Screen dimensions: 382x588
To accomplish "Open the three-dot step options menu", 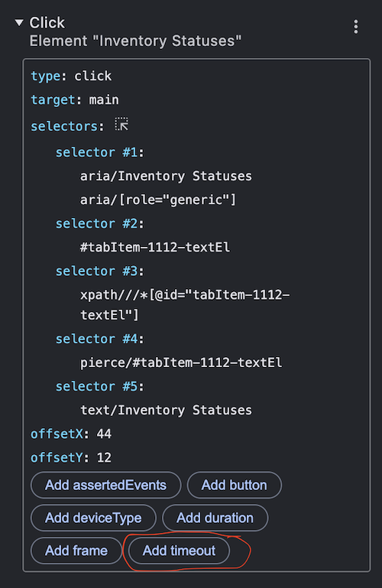I will click(x=356, y=27).
